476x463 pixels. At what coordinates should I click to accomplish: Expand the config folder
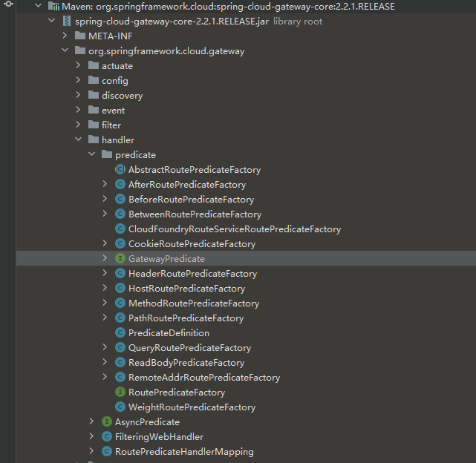(x=78, y=80)
